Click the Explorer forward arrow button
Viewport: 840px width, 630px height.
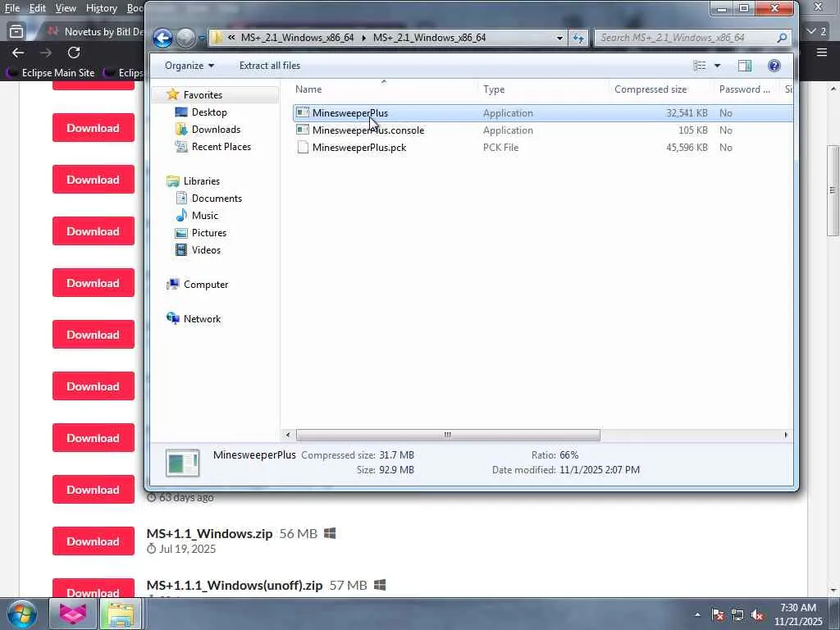click(x=186, y=38)
